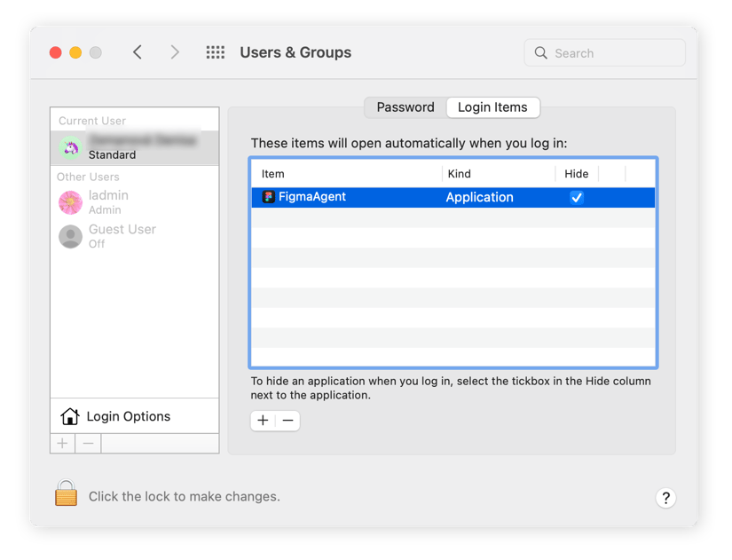
Task: Select the ladmin flower avatar
Action: (70, 202)
